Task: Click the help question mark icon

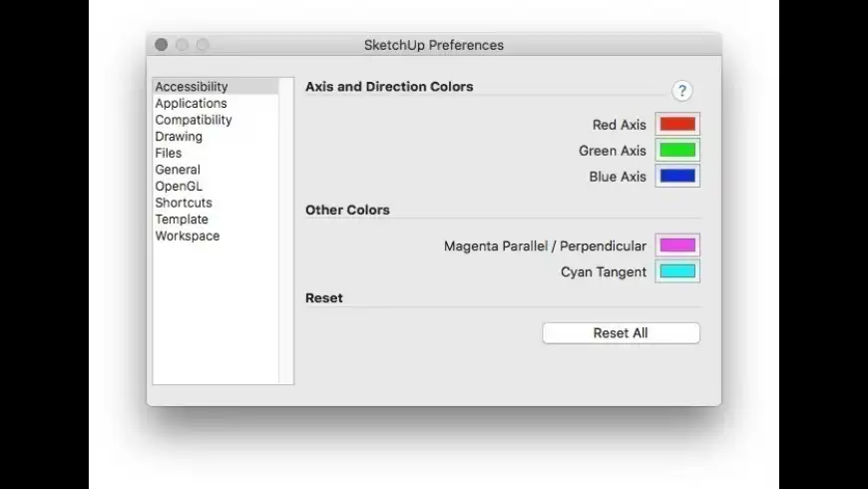Action: coord(682,91)
